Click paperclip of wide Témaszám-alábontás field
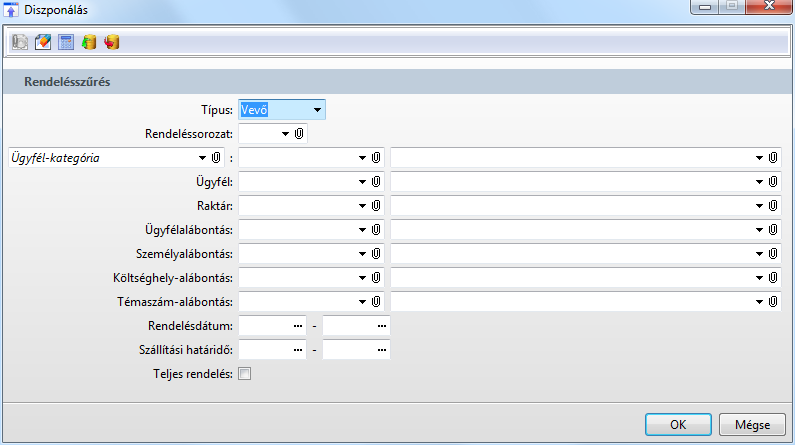The height and width of the screenshot is (445, 795). (x=773, y=302)
